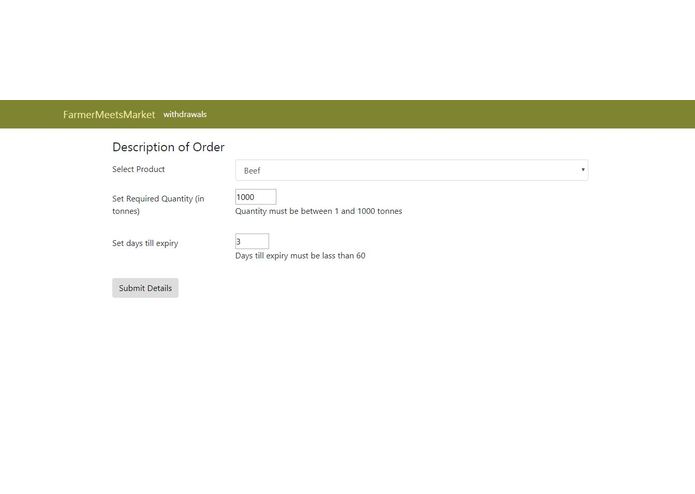Select 'Quantity must be between 1 and 1000 tonnes'
The width and height of the screenshot is (695, 494).
(x=319, y=211)
